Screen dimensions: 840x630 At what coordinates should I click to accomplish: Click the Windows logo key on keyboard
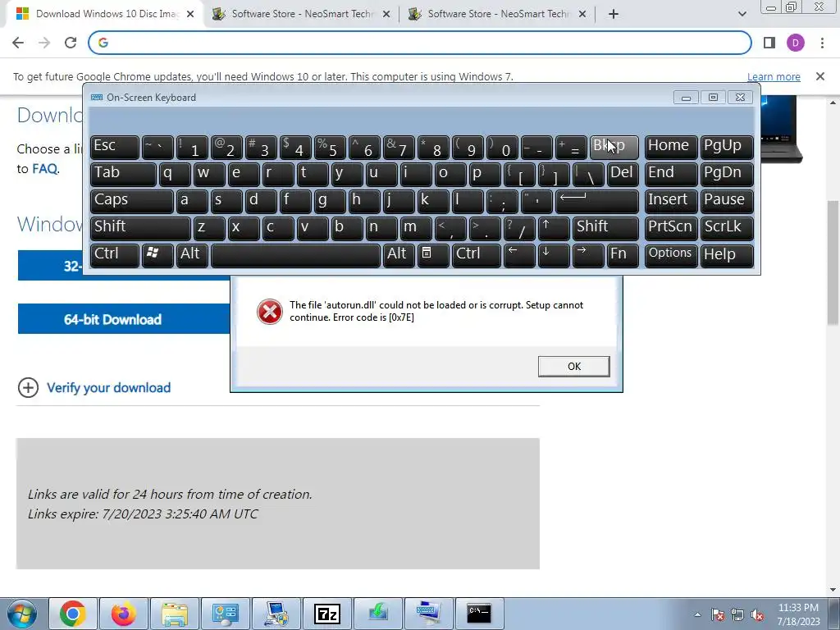coord(157,254)
